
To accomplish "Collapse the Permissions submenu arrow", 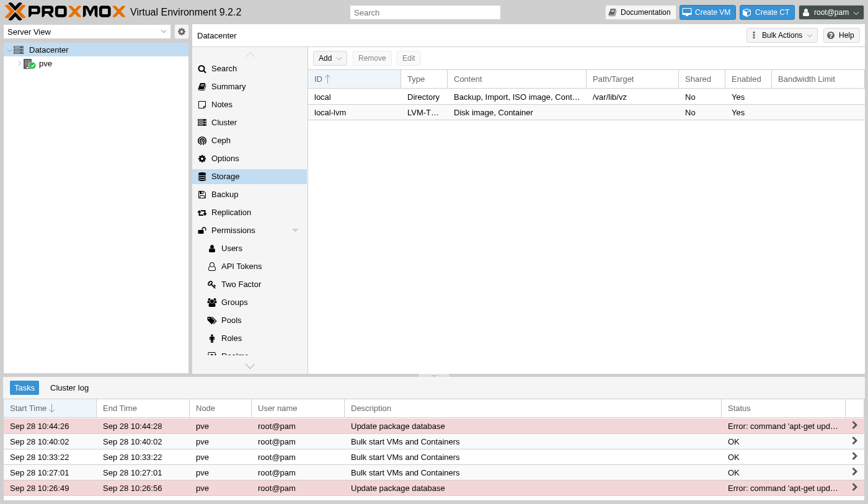I will tap(295, 231).
